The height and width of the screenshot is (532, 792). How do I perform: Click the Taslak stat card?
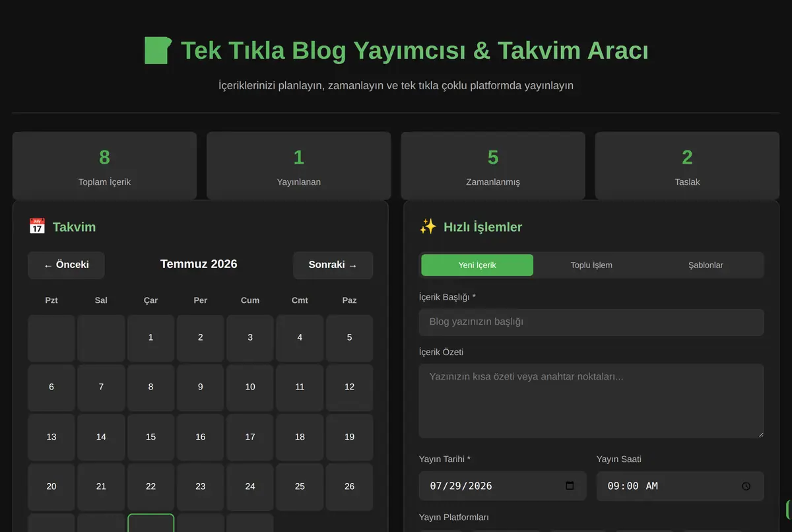pos(687,166)
